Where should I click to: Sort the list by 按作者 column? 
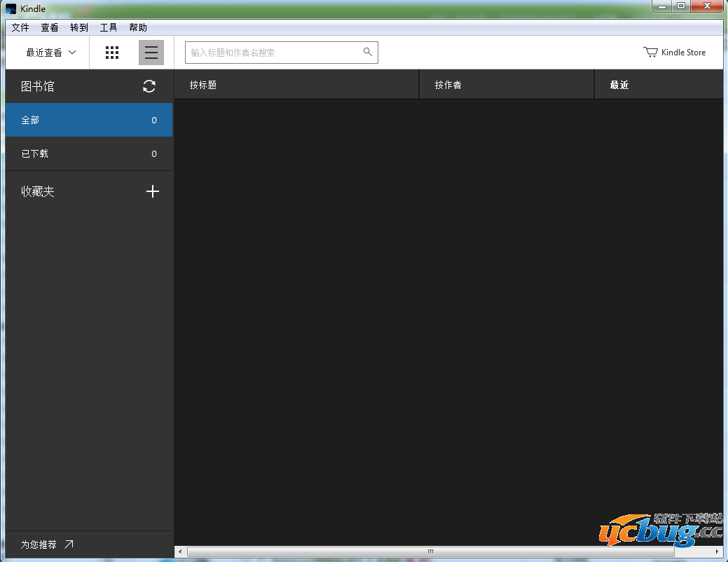[448, 85]
